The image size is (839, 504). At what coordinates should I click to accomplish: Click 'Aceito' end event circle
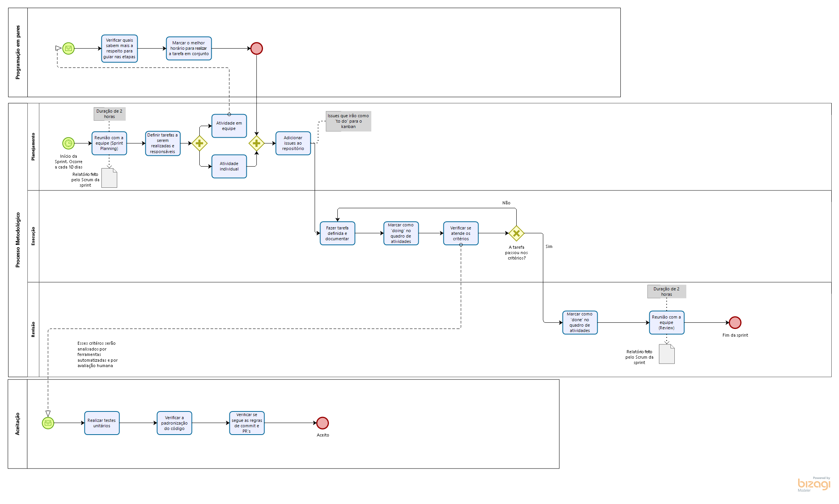pyautogui.click(x=322, y=423)
